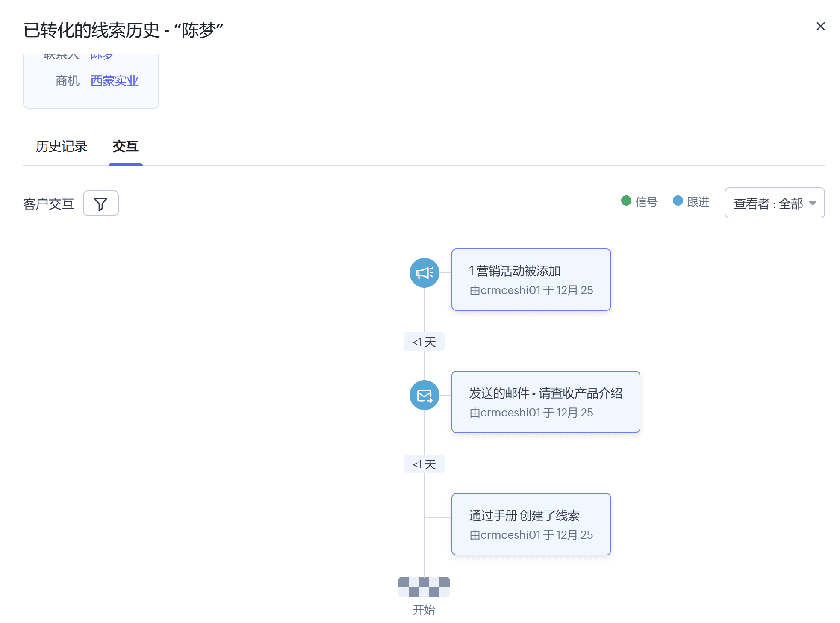Open the 1 营销活动被添加 card
Screen dimensions: 840x623
pyautogui.click(x=531, y=280)
